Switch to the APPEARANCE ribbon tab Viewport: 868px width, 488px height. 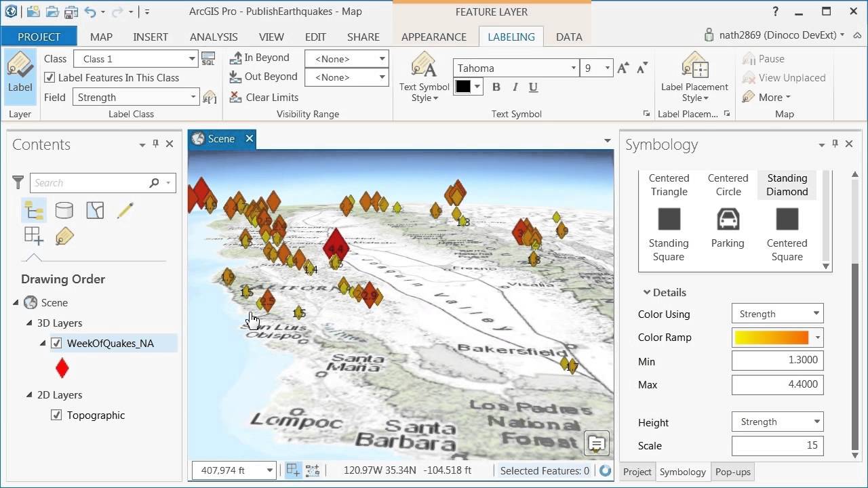tap(433, 37)
